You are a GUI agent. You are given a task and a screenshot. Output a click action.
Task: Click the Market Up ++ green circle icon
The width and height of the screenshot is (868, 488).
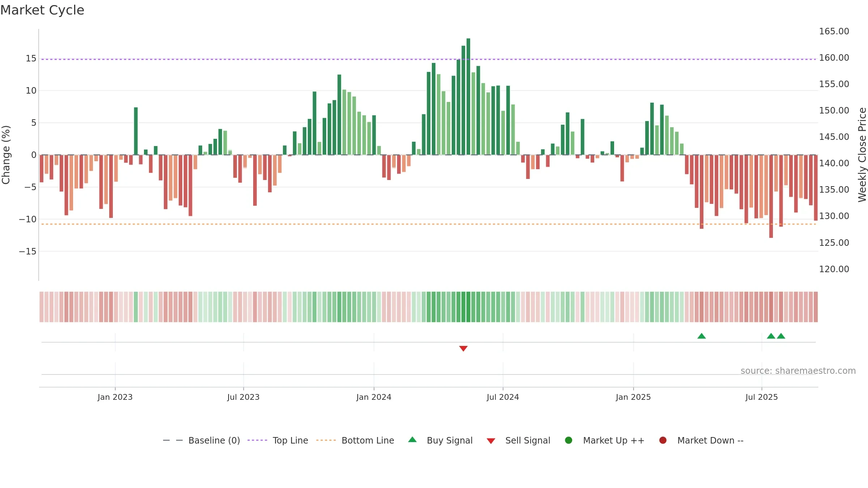(x=569, y=440)
